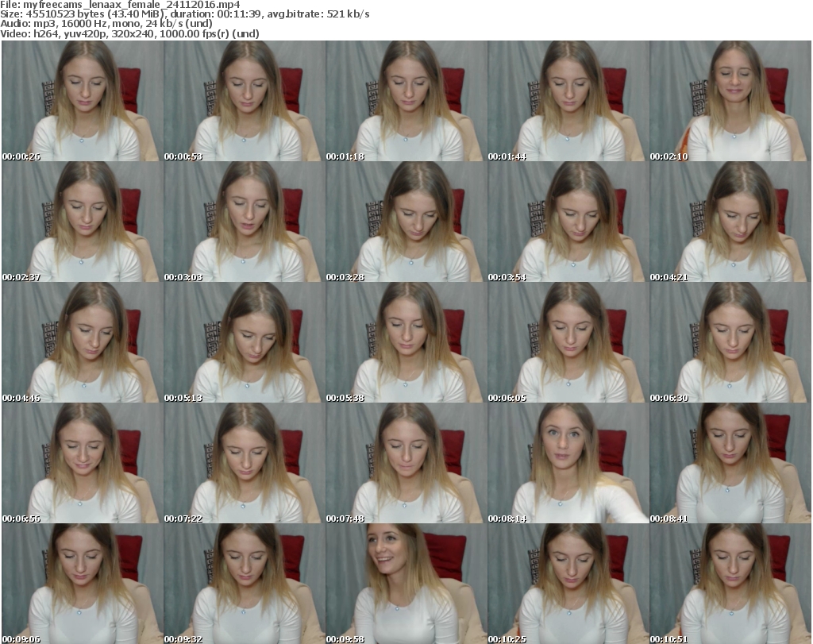Viewport: 813px width, 644px height.
Task: Click the thumbnail timestamped 00:00:26
Action: 83,101
